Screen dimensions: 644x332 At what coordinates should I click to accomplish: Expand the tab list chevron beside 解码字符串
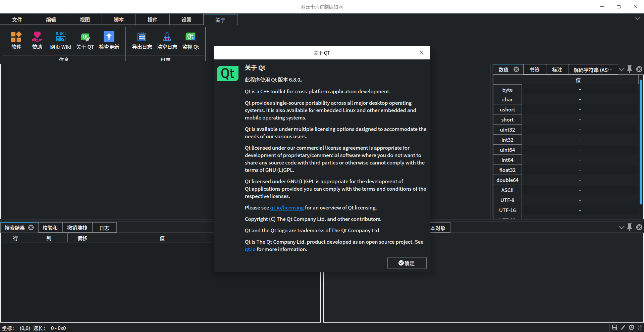[x=621, y=69]
